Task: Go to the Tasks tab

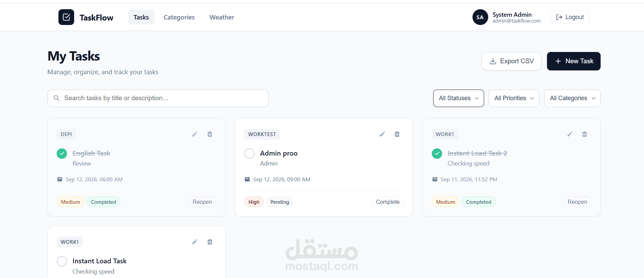Action: (141, 17)
